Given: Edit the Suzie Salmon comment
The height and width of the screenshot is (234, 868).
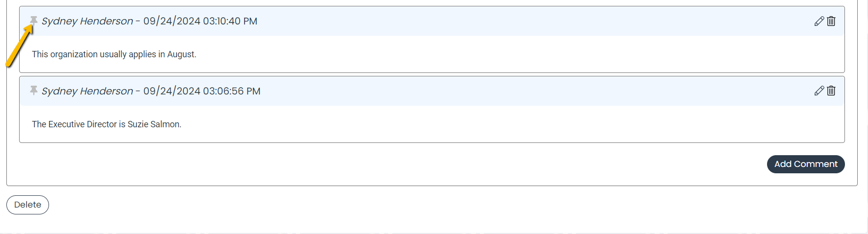Looking at the screenshot, I should pos(819,91).
